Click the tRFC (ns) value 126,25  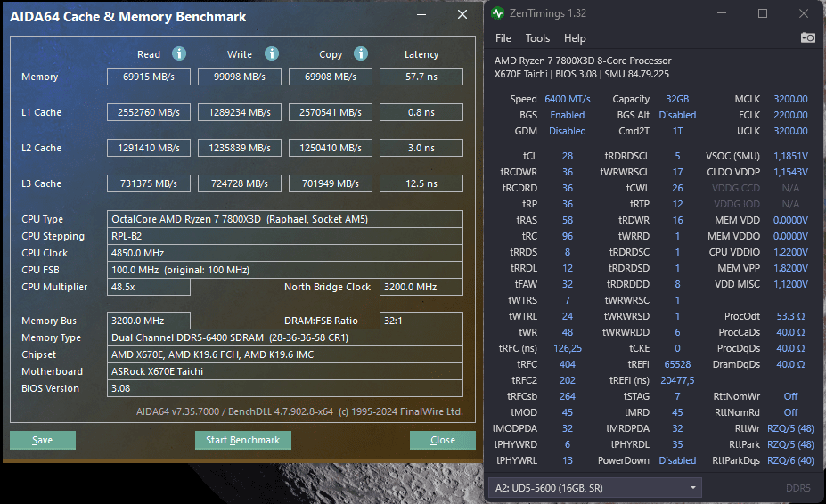(x=568, y=348)
